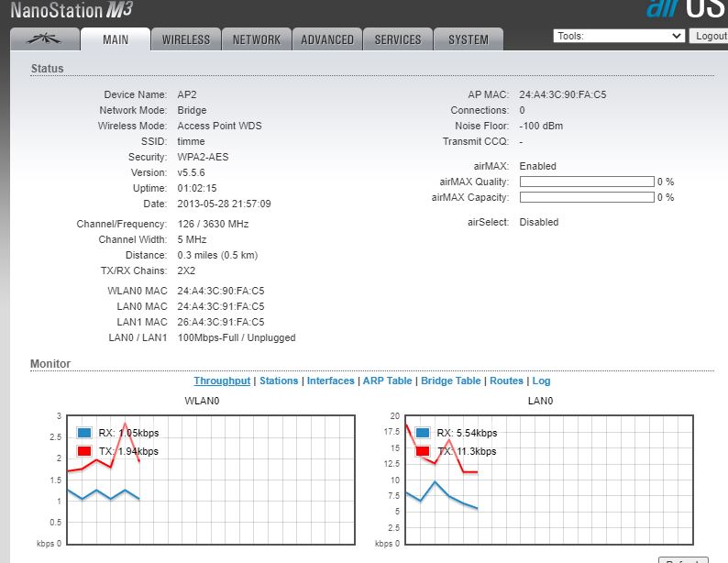
Task: Open the Interfaces monitor link
Action: tap(331, 381)
